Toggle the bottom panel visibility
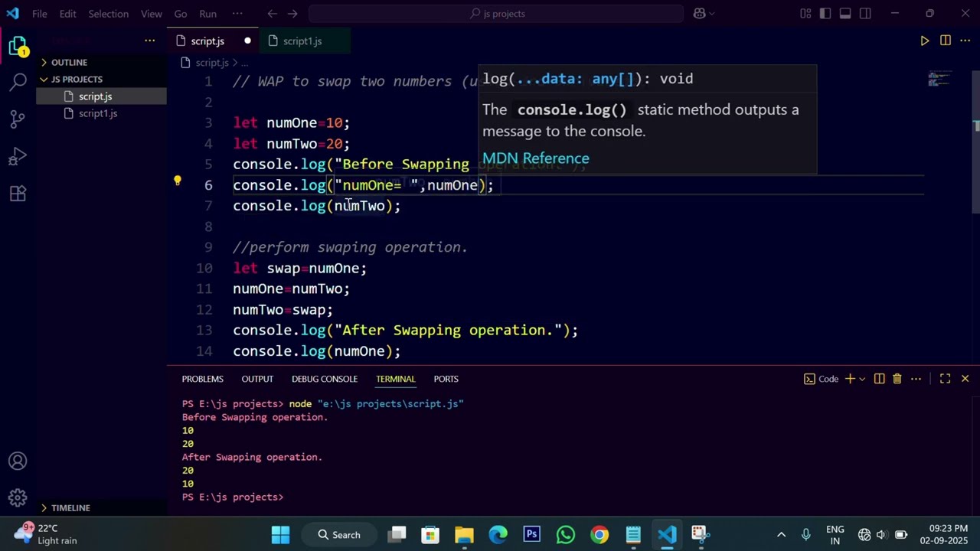 pos(845,14)
